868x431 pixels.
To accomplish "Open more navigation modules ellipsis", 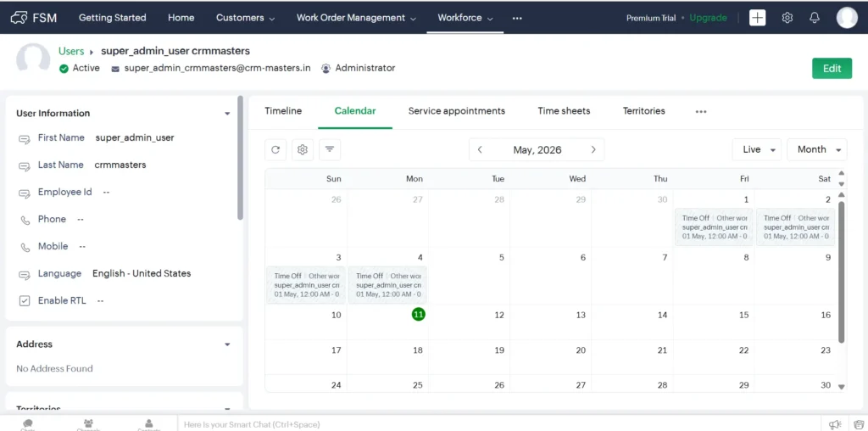I will (517, 18).
